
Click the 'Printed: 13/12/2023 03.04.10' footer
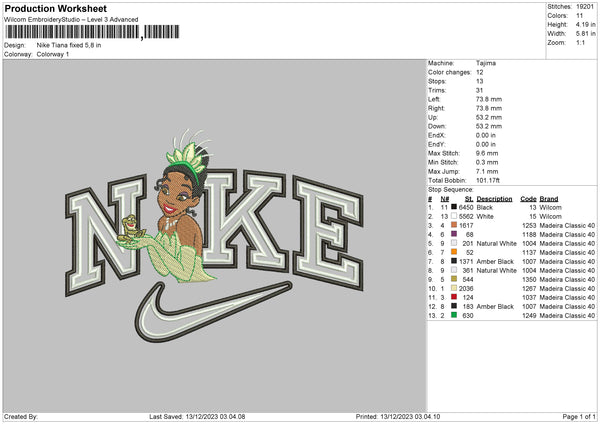click(x=398, y=416)
